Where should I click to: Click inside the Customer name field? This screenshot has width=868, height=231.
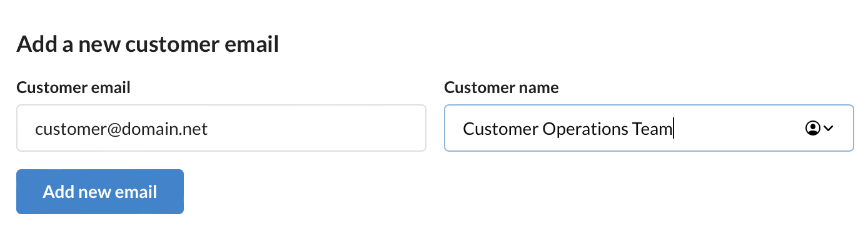(x=649, y=128)
